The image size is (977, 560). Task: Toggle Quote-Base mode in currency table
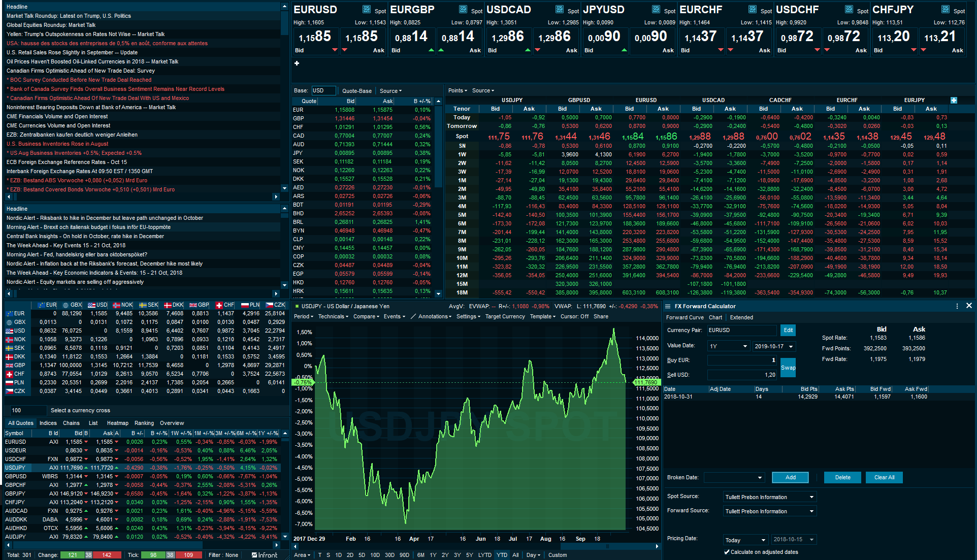coord(356,91)
